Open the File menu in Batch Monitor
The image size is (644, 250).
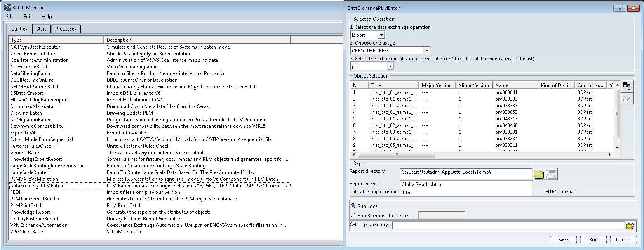click(x=10, y=17)
